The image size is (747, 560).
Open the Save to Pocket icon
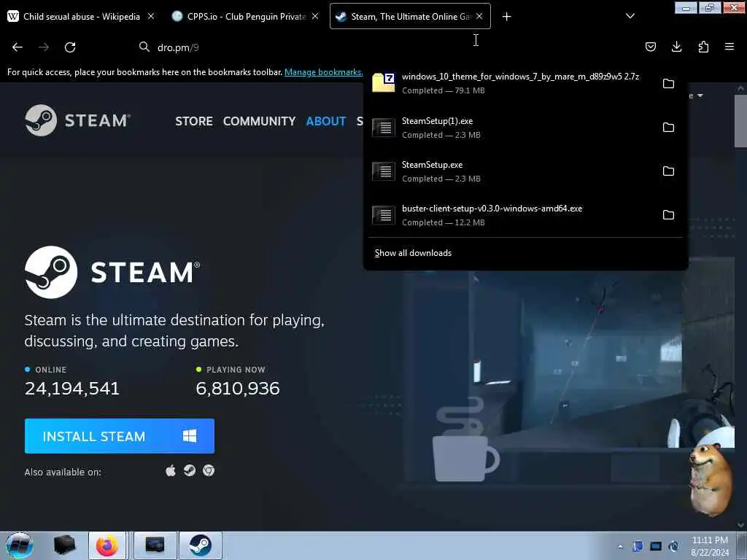click(x=650, y=47)
